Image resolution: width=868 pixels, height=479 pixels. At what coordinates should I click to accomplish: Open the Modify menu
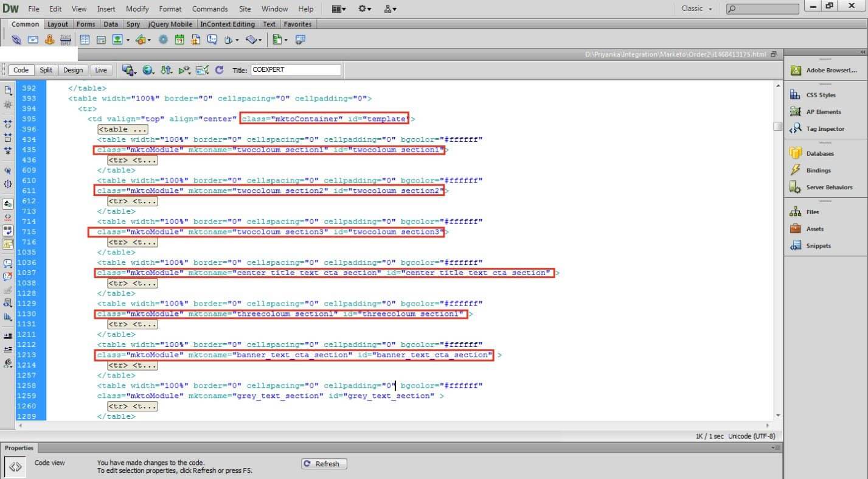(x=137, y=9)
